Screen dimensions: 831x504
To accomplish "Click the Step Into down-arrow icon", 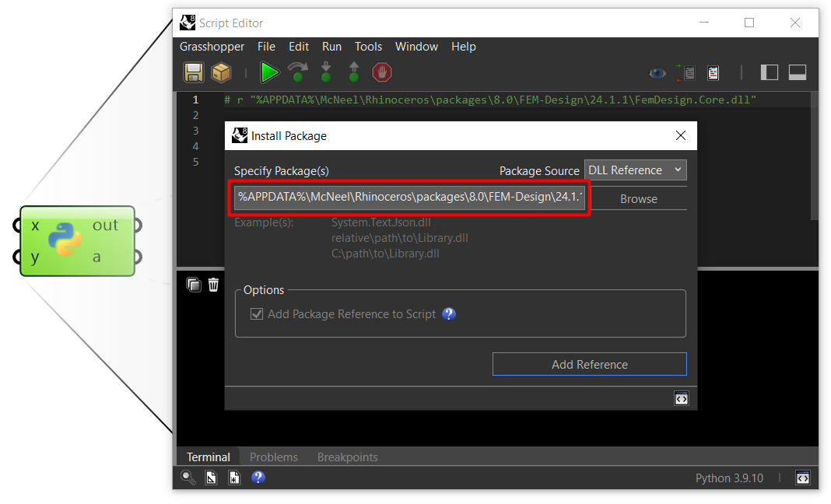I will 326,72.
